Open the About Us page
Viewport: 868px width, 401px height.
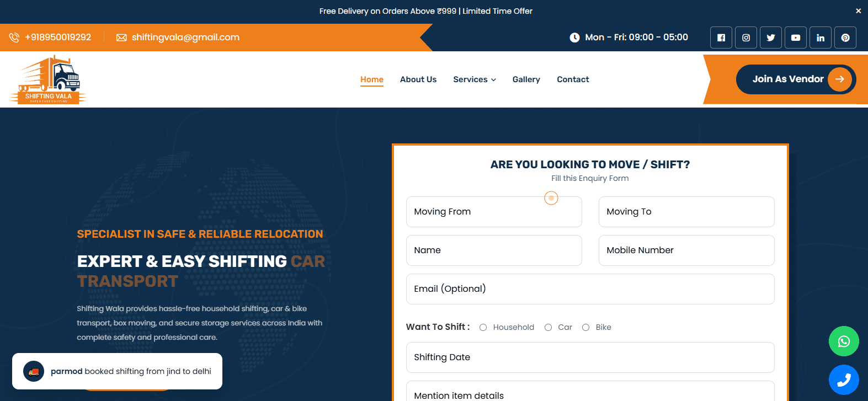[x=418, y=79]
